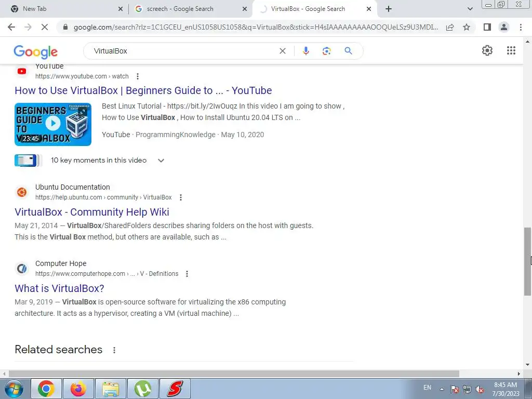Open Related searches more options
Viewport: 532px width, 399px height.
pos(114,350)
